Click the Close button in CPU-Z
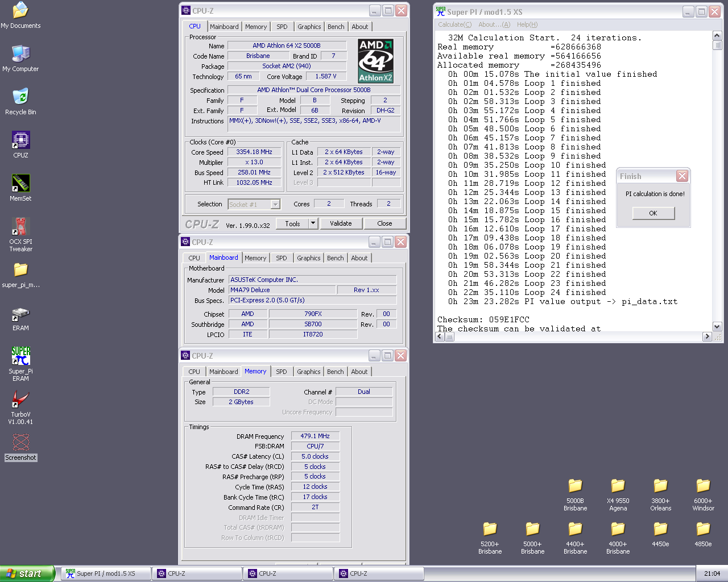Screen dimensions: 728x582 click(384, 223)
